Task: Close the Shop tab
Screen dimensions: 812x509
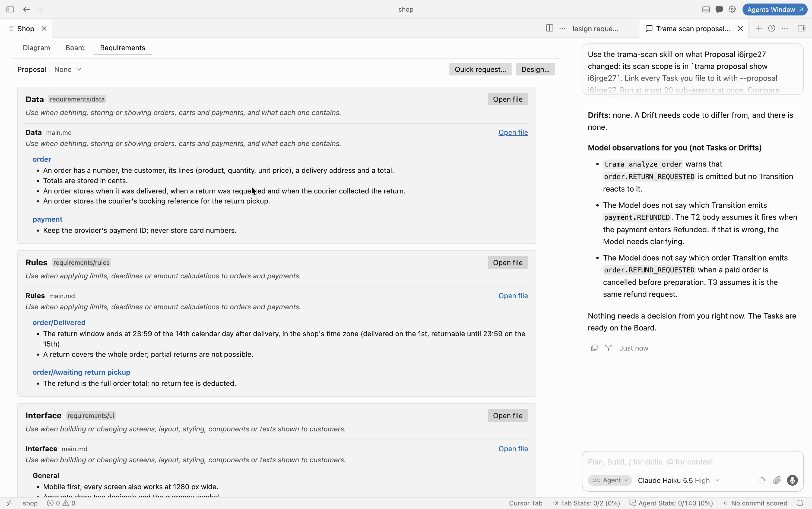Action: [x=44, y=28]
